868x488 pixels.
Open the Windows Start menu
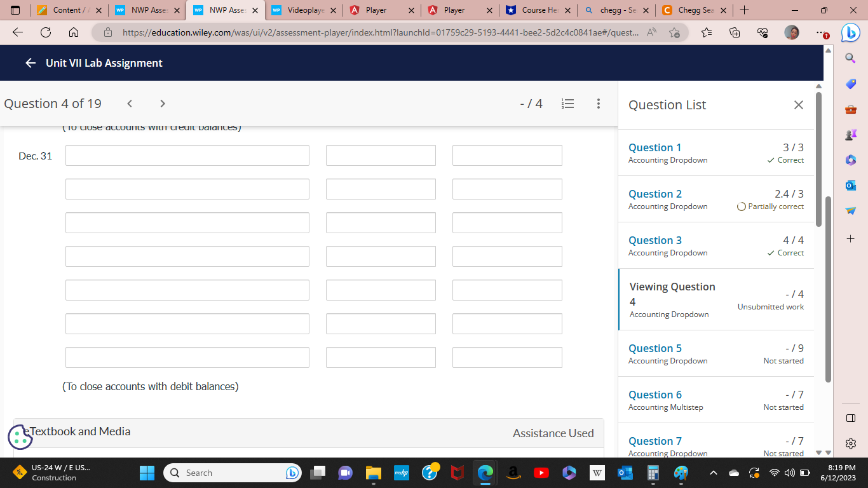[x=147, y=473]
